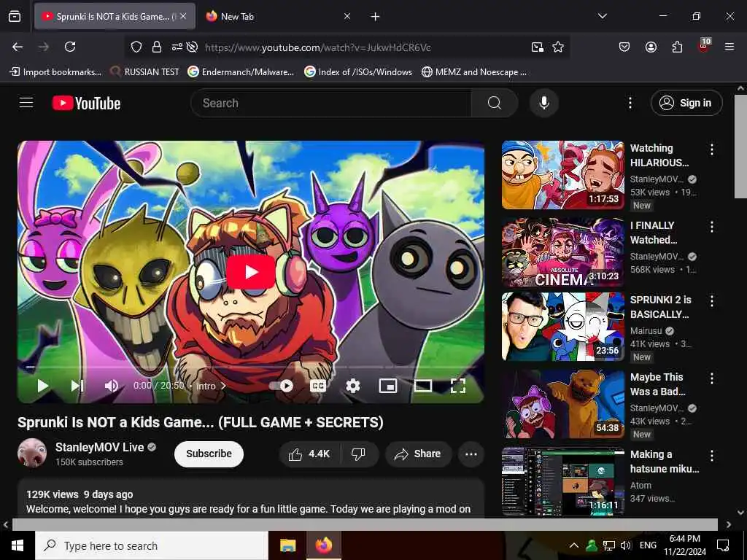Image resolution: width=747 pixels, height=560 pixels.
Task: Click the blocked autoplay icon in address bar
Action: tap(192, 47)
